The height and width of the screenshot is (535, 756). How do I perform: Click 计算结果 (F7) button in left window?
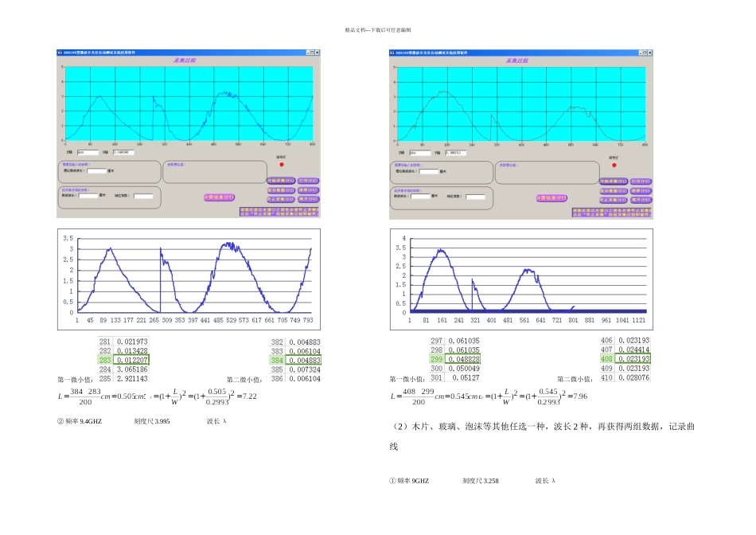pyautogui.click(x=220, y=197)
